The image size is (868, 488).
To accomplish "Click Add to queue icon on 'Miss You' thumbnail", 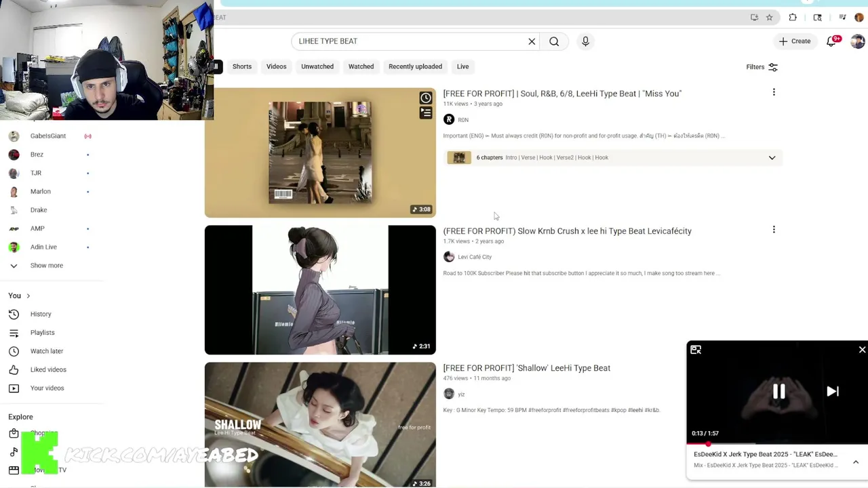I will (426, 113).
